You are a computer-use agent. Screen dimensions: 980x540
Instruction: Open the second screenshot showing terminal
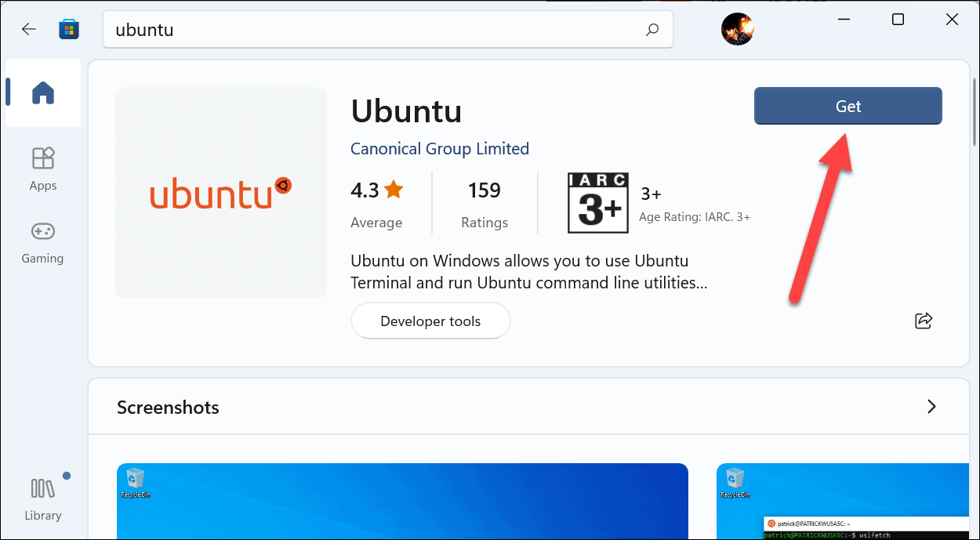coord(843,501)
